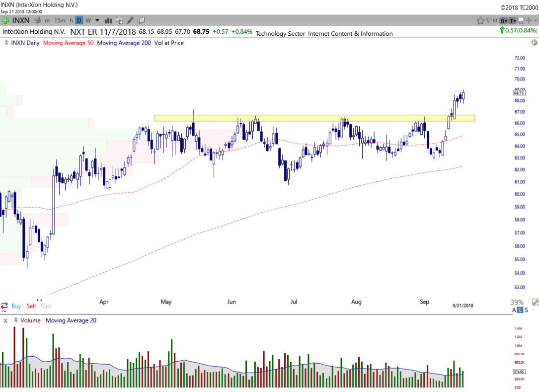Open the S dropdown menu
Viewport: 539px width, 392px height.
504,20
